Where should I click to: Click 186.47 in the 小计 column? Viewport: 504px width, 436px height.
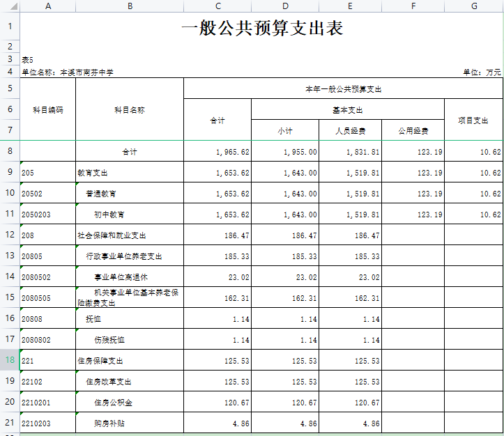(x=285, y=235)
